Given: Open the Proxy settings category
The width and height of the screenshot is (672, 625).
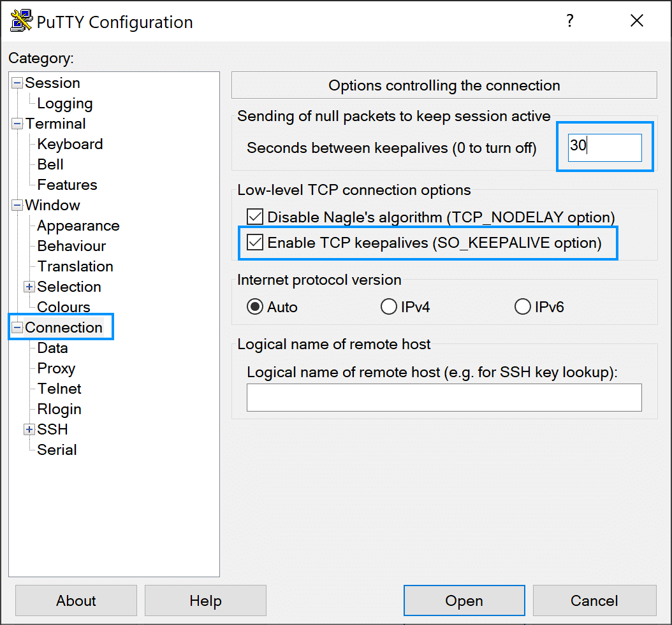Looking at the screenshot, I should (x=56, y=368).
